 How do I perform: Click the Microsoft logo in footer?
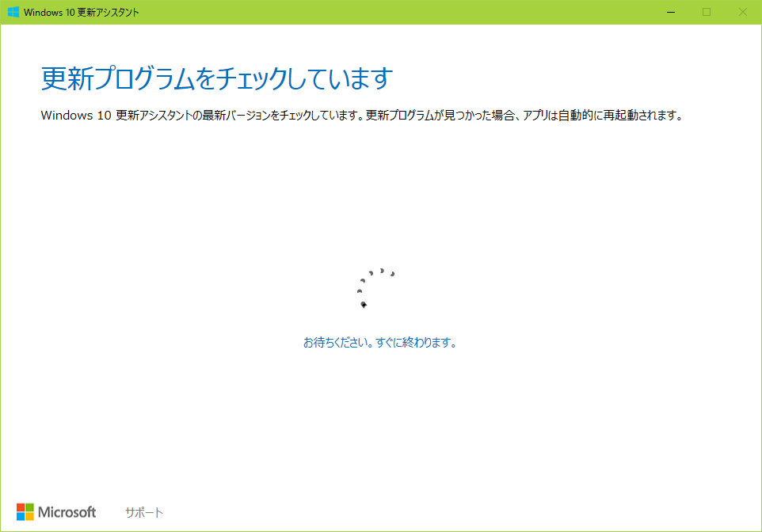(x=56, y=512)
